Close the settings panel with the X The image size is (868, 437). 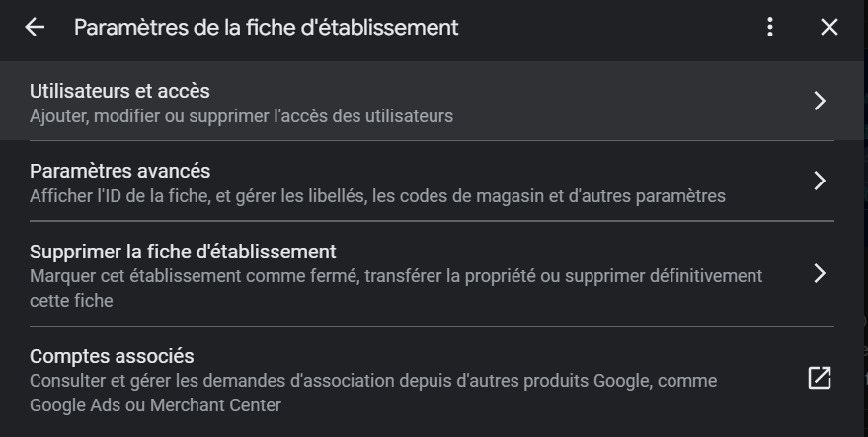tap(829, 28)
